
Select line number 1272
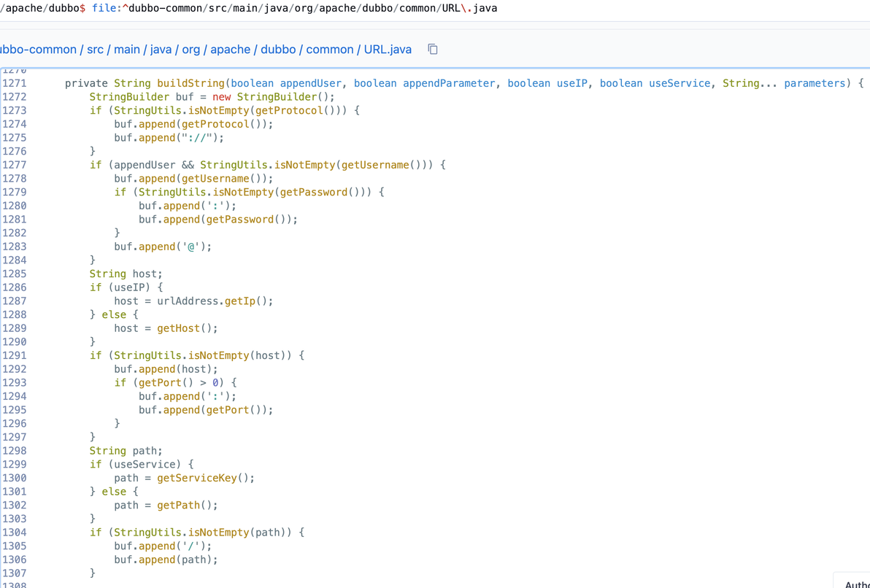[x=14, y=96]
